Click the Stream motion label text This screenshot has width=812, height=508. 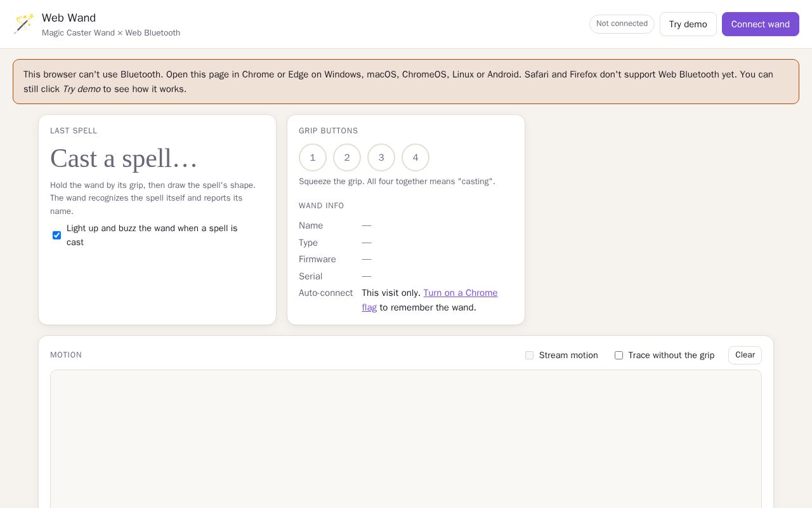(x=568, y=356)
